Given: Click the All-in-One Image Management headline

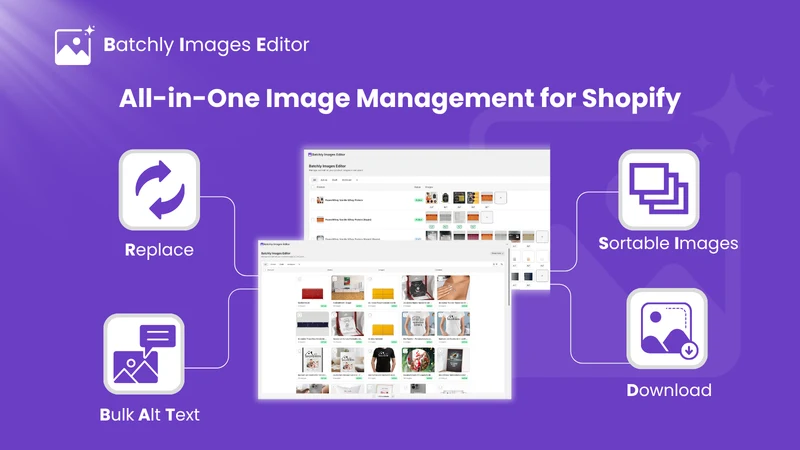Looking at the screenshot, I should [x=400, y=97].
